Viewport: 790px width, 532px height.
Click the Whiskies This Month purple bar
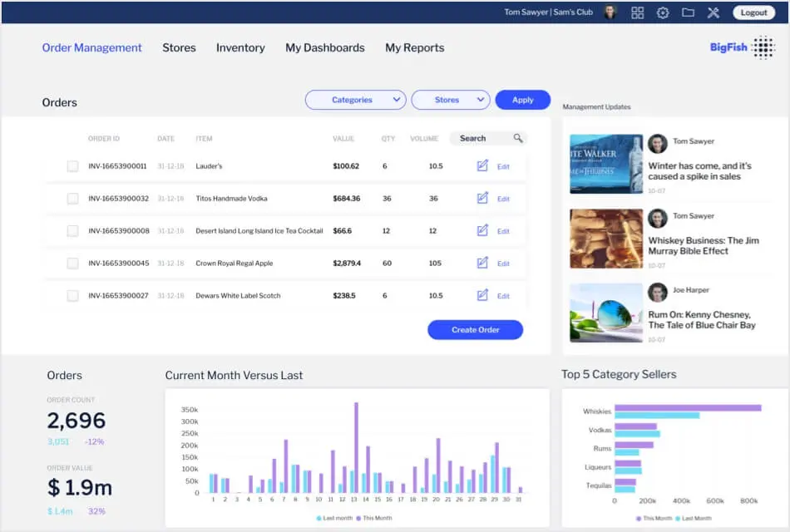[687, 407]
